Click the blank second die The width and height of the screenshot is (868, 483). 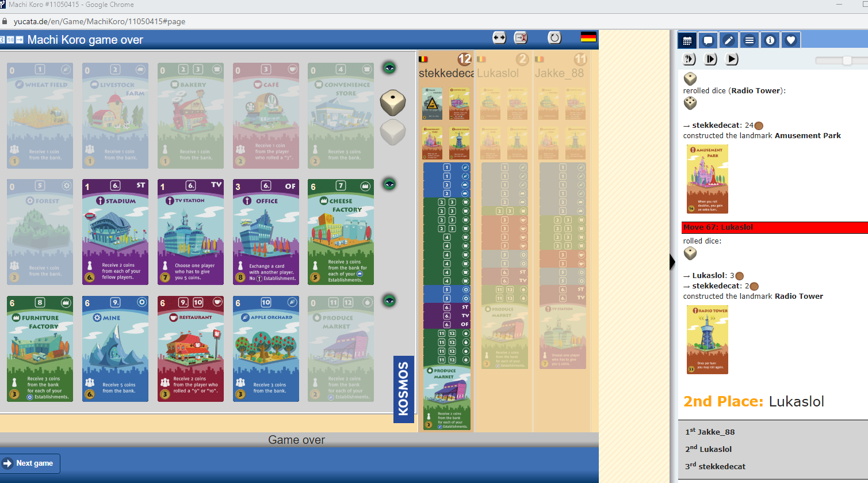point(393,132)
